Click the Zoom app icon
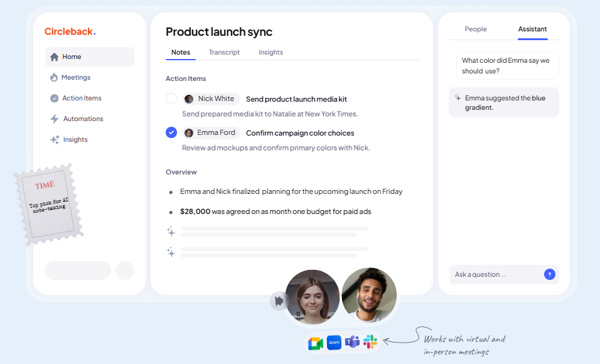Screen dimensions: 600x364 point(334,343)
